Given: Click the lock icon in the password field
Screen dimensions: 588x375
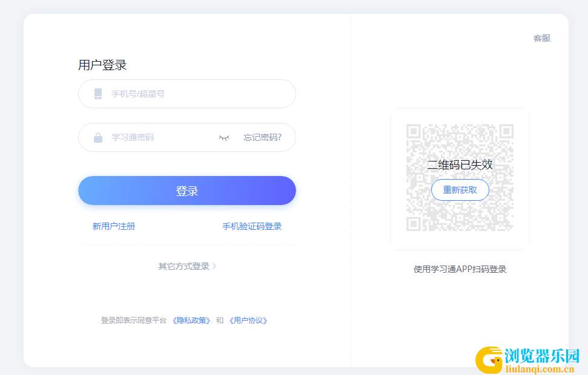Looking at the screenshot, I should point(98,137).
